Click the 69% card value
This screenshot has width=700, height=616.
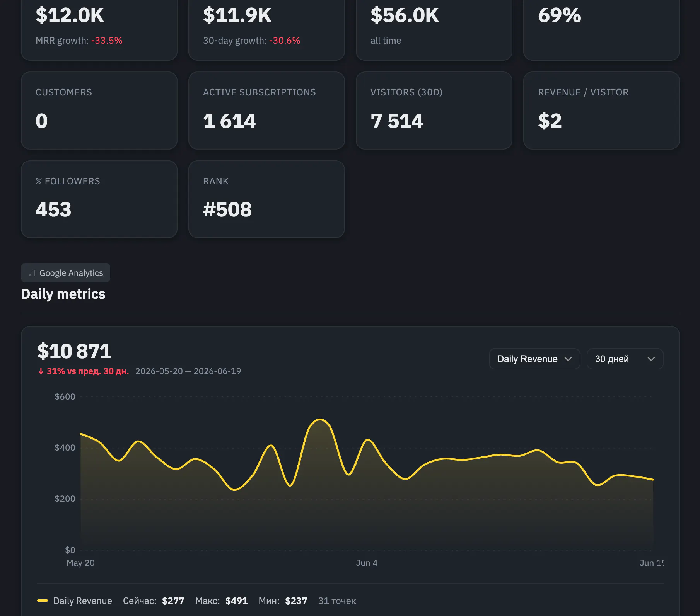pos(559,15)
